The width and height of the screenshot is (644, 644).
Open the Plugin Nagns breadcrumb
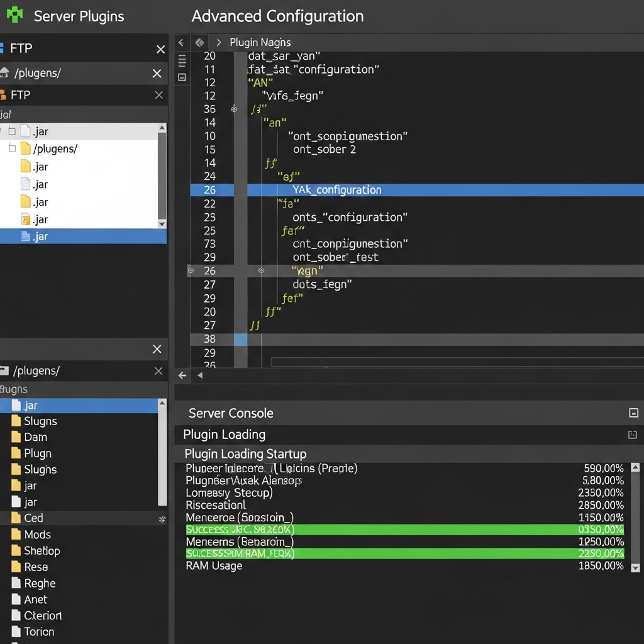click(260, 42)
